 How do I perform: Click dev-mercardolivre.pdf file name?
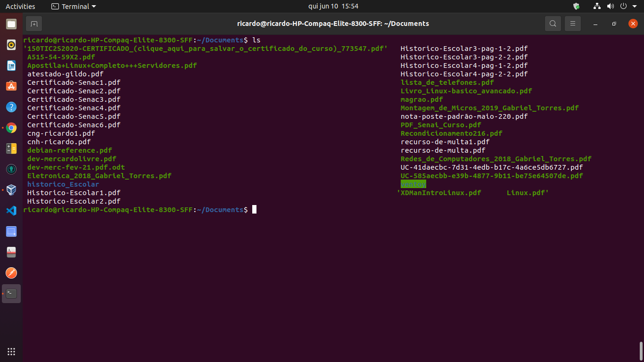click(72, 158)
